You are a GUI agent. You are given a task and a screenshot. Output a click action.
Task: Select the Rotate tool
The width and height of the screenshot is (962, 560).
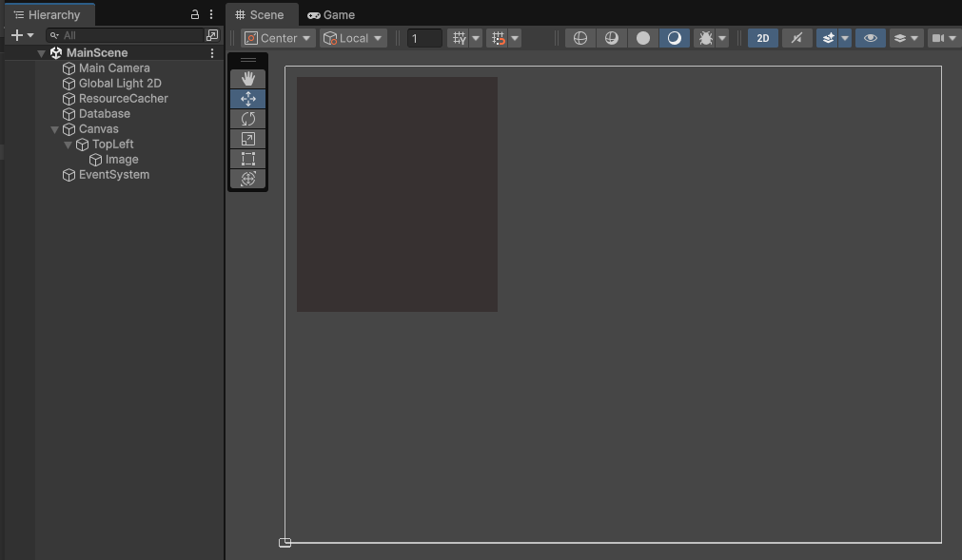[248, 119]
